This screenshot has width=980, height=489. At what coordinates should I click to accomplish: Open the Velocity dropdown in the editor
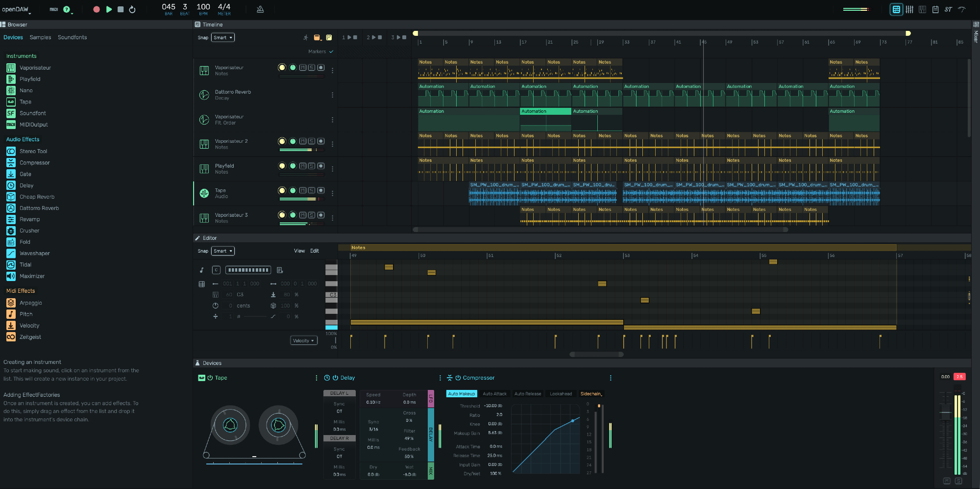(x=303, y=340)
